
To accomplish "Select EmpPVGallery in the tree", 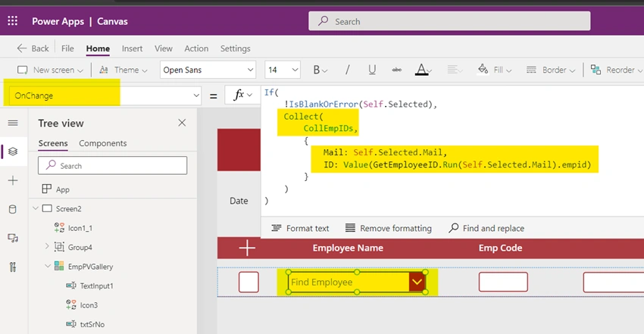I will tap(90, 267).
